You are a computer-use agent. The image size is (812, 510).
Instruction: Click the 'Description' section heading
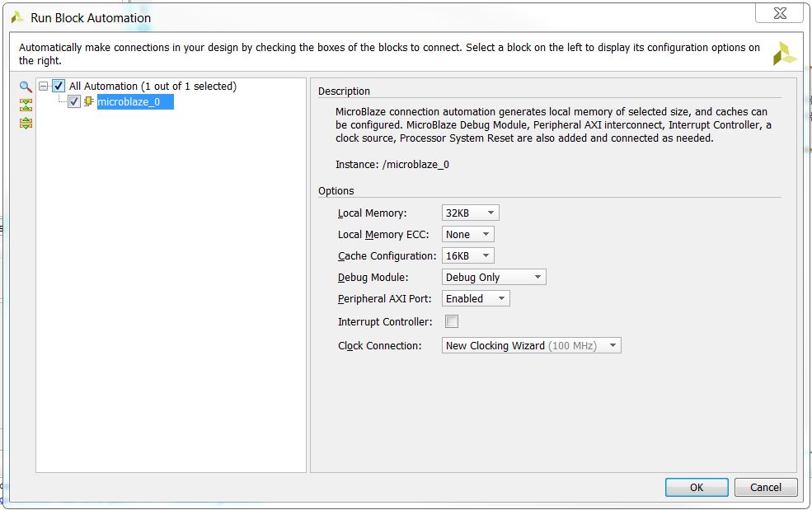(x=344, y=91)
